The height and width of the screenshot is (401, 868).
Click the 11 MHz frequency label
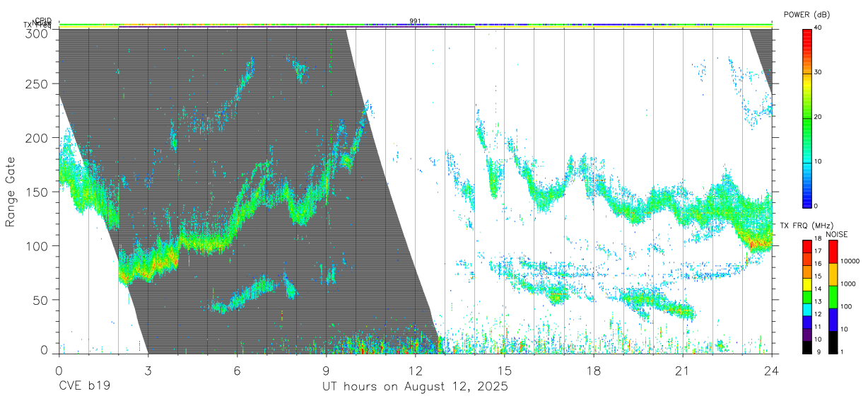pyautogui.click(x=818, y=327)
